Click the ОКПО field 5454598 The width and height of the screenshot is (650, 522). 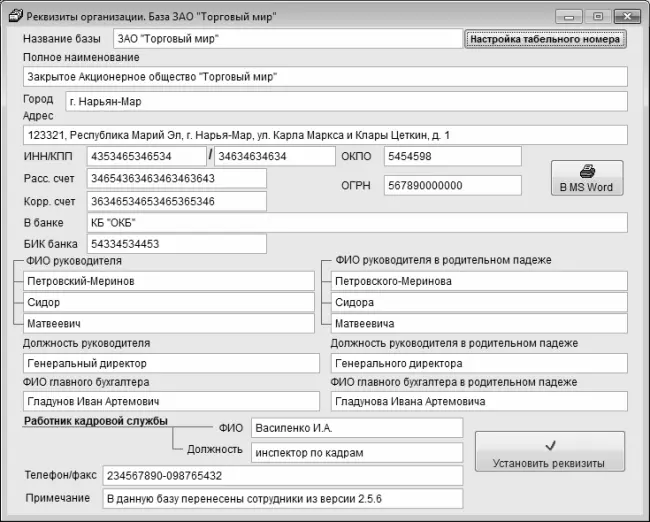point(453,156)
